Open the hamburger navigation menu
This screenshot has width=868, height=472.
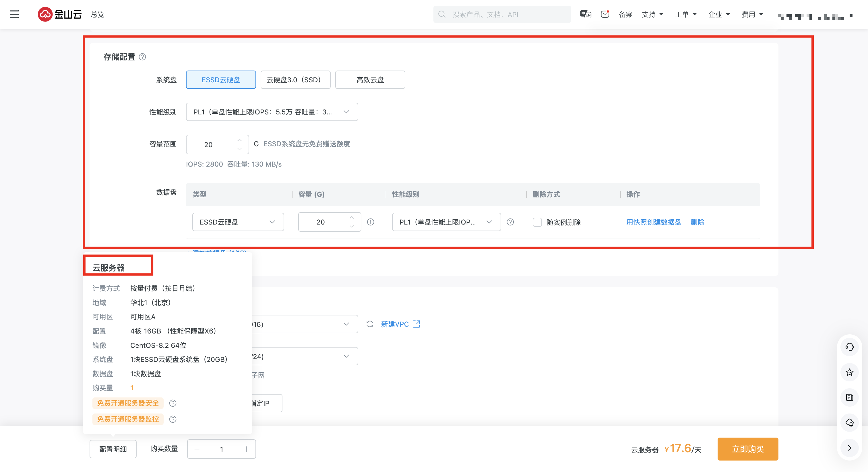pyautogui.click(x=14, y=14)
